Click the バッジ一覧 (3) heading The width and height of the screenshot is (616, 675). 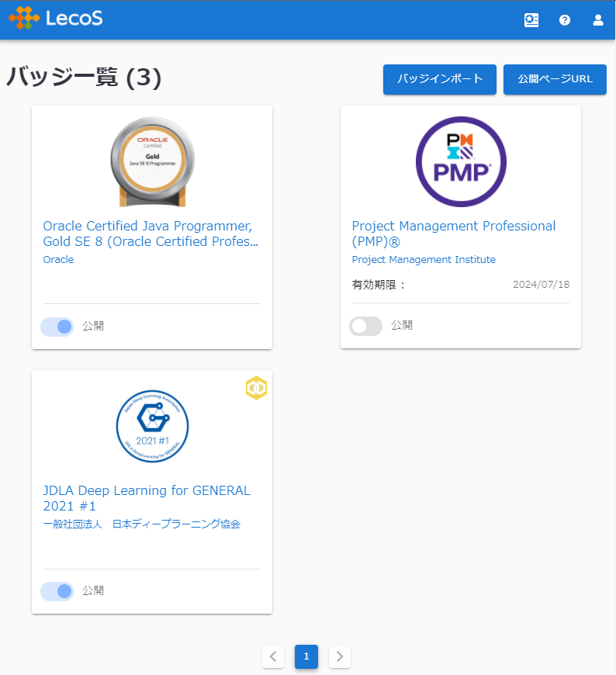84,78
